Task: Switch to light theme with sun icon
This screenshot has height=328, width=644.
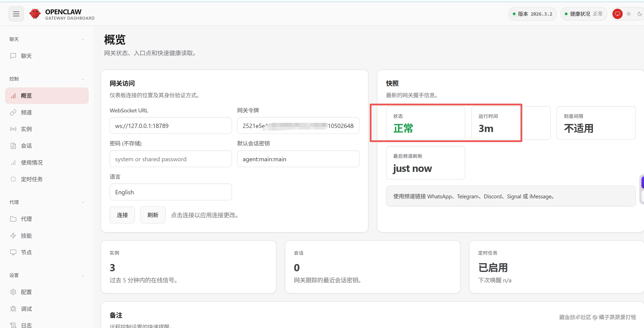Action: pos(628,14)
